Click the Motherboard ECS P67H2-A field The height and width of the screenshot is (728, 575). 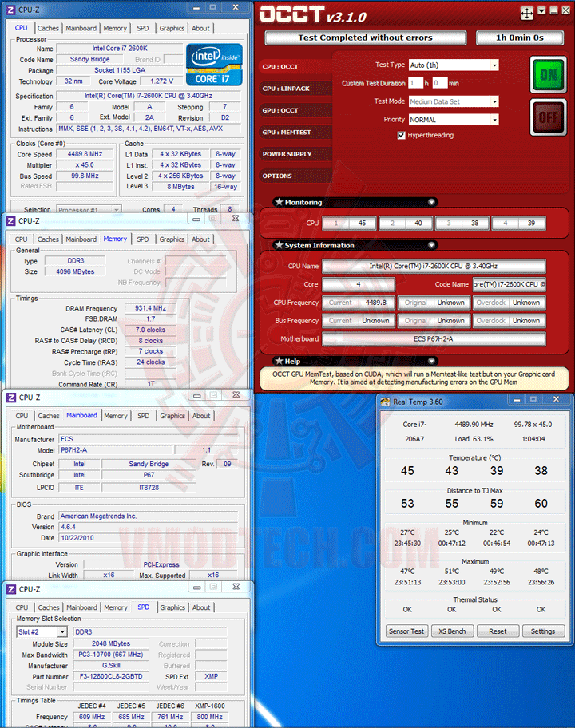[x=434, y=339]
